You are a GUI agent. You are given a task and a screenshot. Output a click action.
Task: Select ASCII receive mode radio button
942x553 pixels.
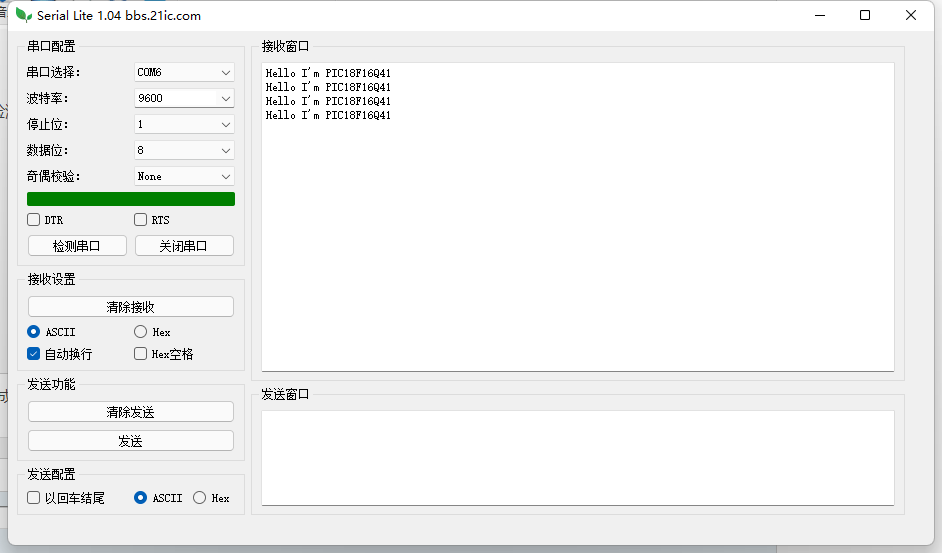tap(34, 332)
